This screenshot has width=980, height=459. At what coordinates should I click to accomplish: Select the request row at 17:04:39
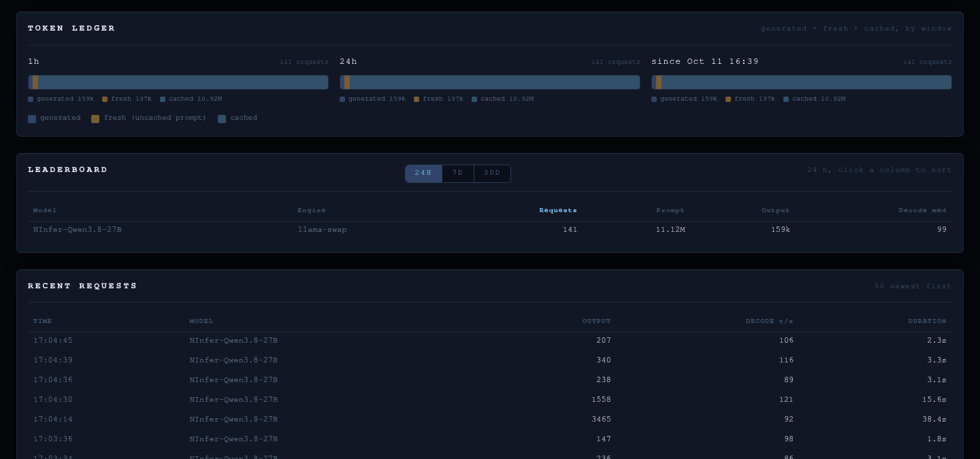[x=490, y=360]
